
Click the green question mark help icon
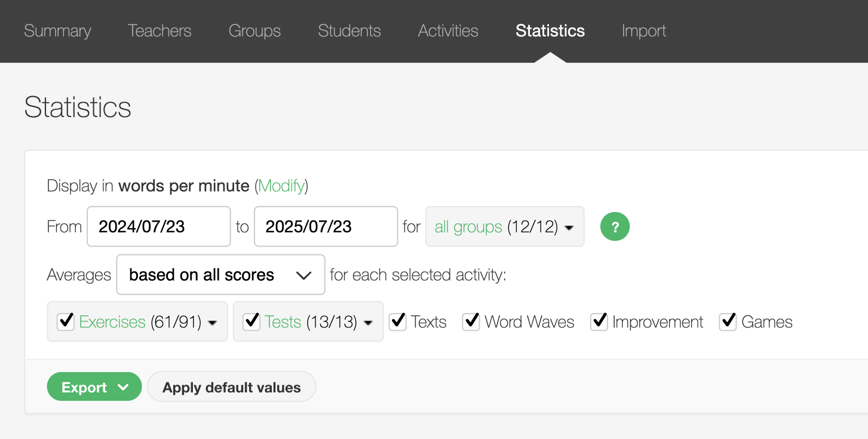point(615,227)
